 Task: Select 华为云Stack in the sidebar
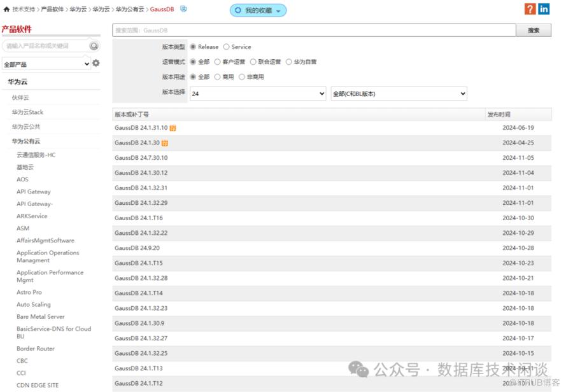[27, 112]
